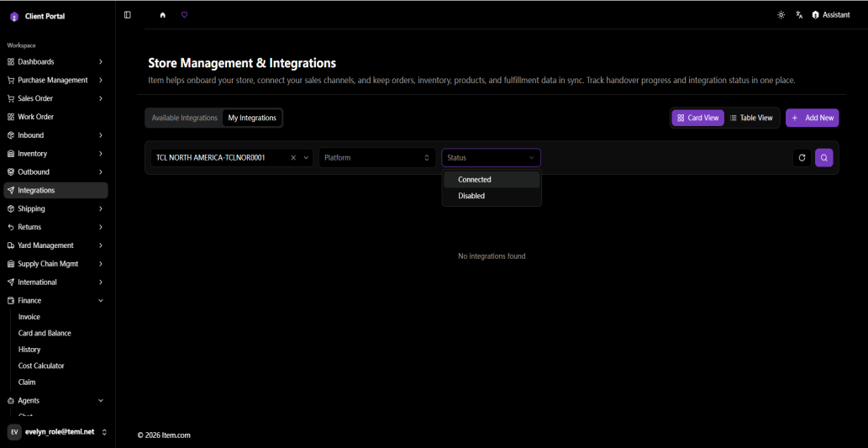
Task: Collapse the Finance section chevron
Action: [101, 300]
